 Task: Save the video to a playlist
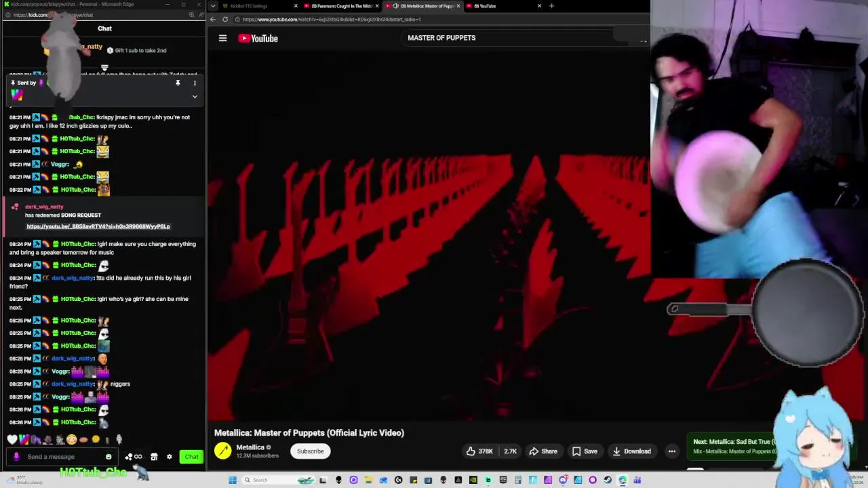(585, 451)
